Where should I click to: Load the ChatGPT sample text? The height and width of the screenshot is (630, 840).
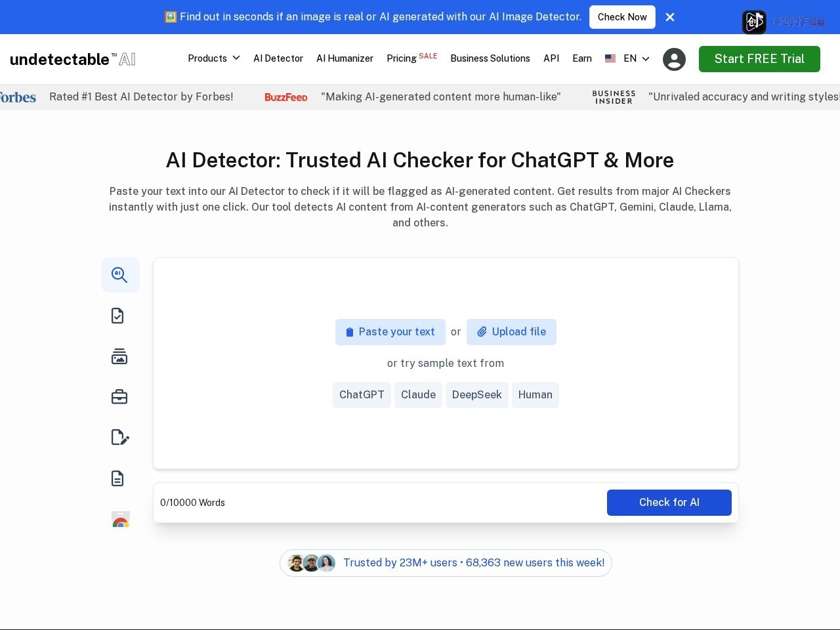coord(362,395)
